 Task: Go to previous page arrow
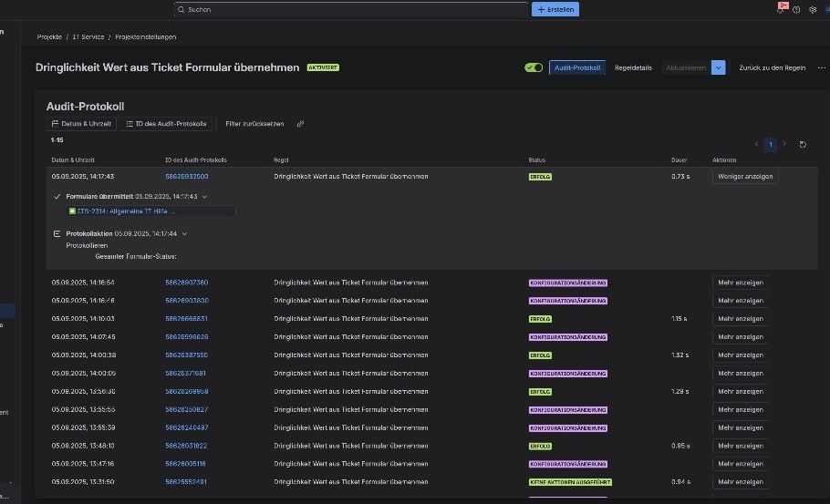point(756,144)
